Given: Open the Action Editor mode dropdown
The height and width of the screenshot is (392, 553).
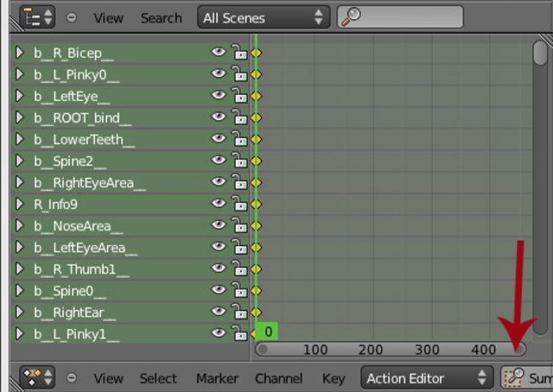Looking at the screenshot, I should (x=427, y=378).
